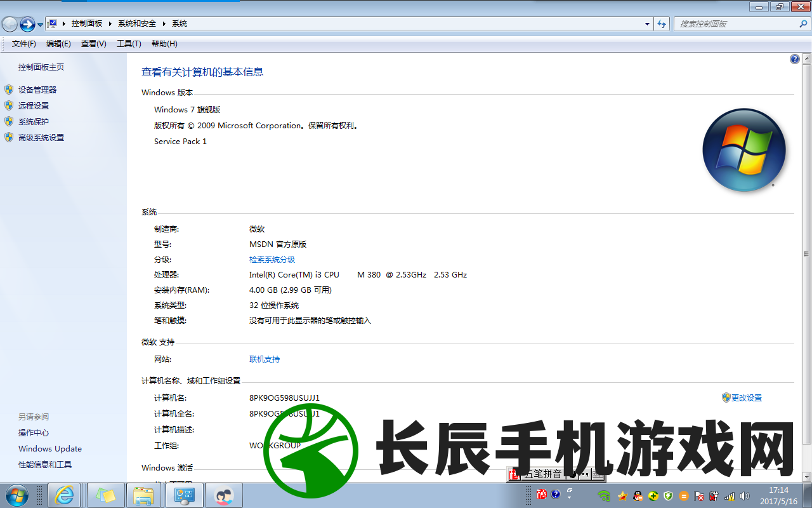Click the soft keyboard icon on IME bar

tap(598, 474)
